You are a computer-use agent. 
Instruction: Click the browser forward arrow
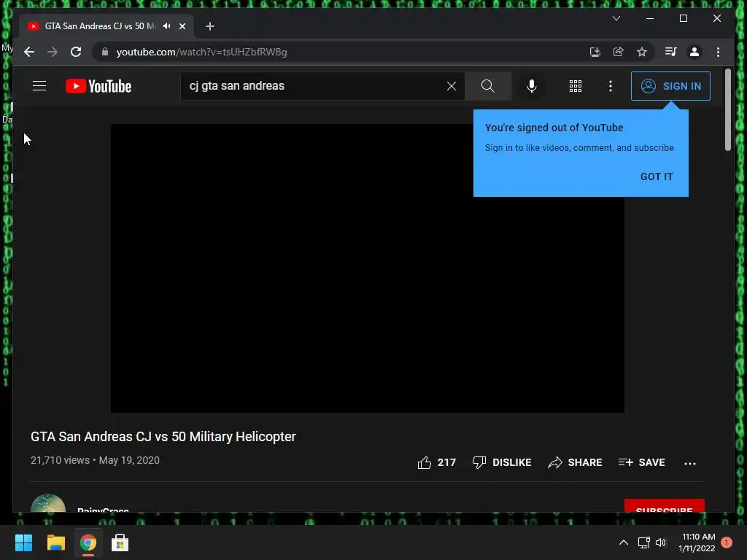[53, 52]
